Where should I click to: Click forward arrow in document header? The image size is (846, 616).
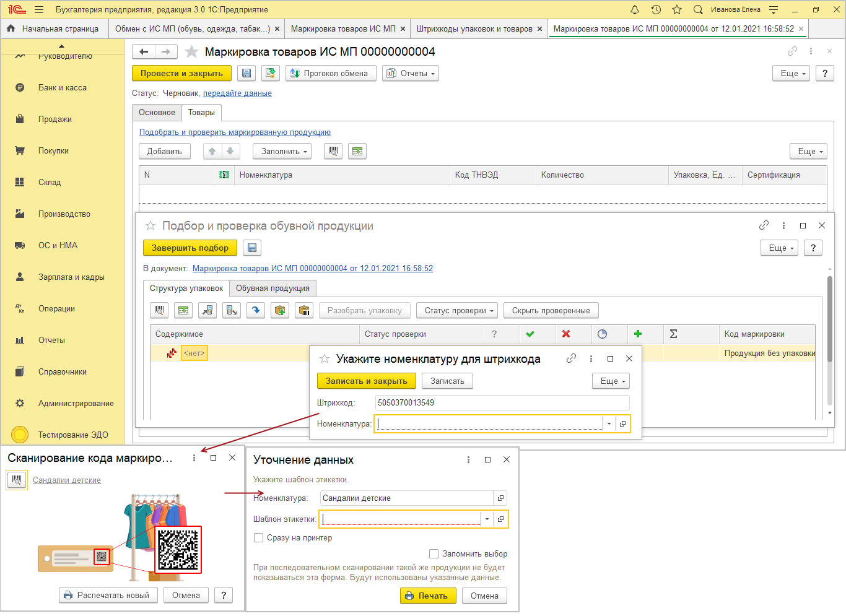tap(166, 51)
